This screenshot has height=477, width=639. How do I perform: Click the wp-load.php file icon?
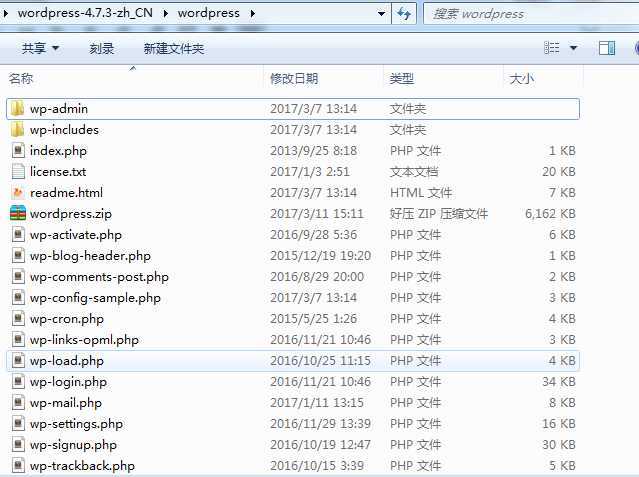tap(18, 361)
